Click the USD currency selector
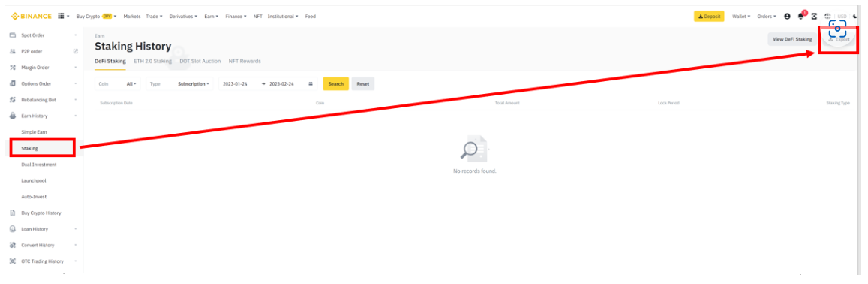 coord(842,16)
